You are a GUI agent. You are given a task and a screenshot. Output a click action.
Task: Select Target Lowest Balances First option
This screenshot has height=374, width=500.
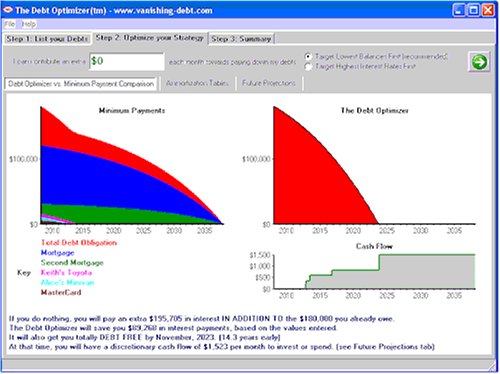[308, 57]
